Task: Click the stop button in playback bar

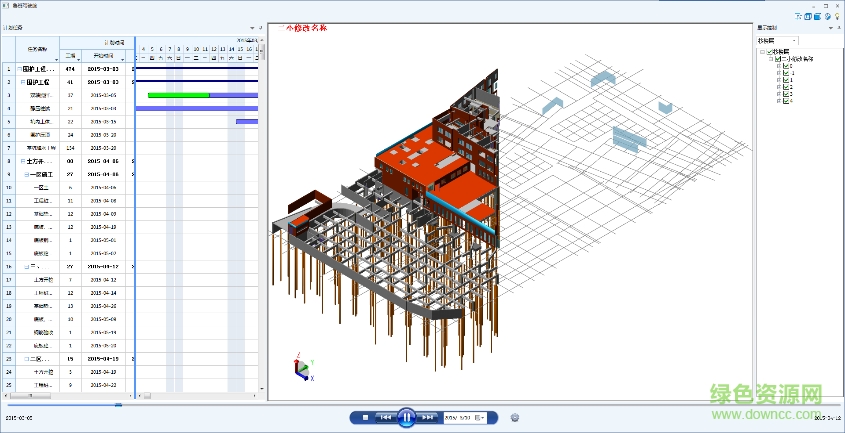Action: pos(366,417)
